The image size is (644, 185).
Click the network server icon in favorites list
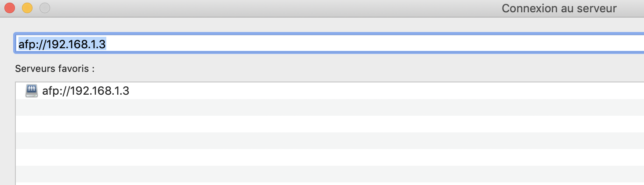[32, 91]
